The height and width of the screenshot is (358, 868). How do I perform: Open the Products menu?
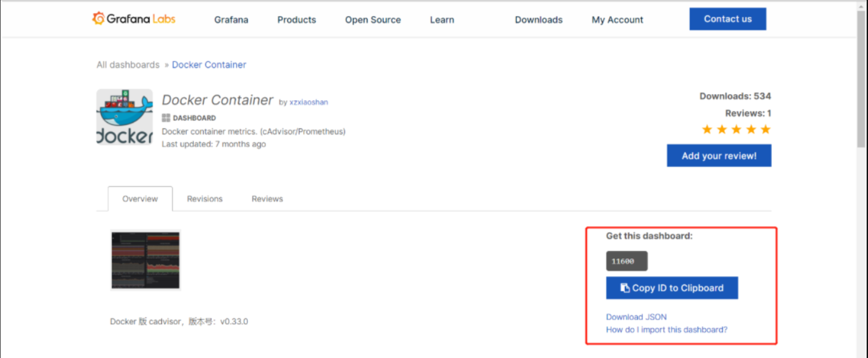(297, 20)
